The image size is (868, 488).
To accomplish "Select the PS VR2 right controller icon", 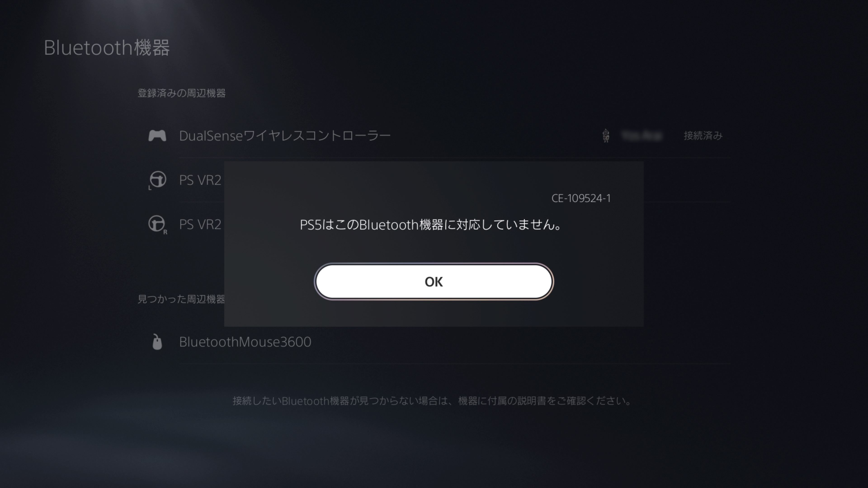I will click(x=157, y=224).
